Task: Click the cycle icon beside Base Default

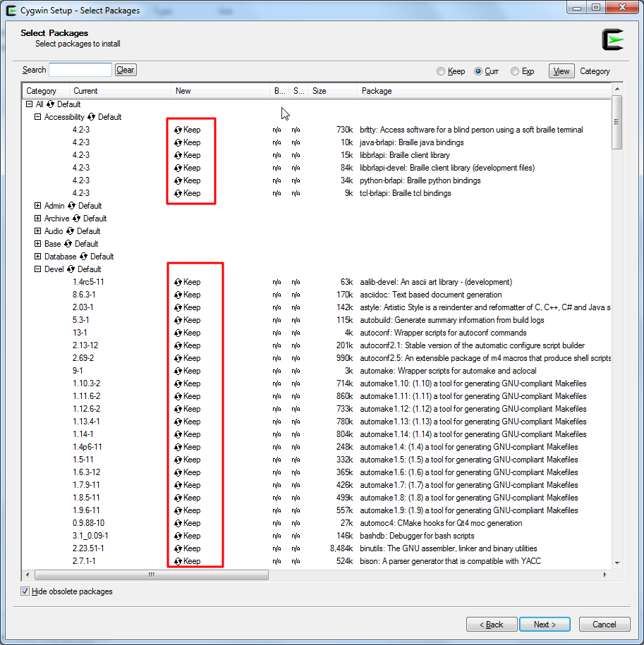Action: point(68,244)
